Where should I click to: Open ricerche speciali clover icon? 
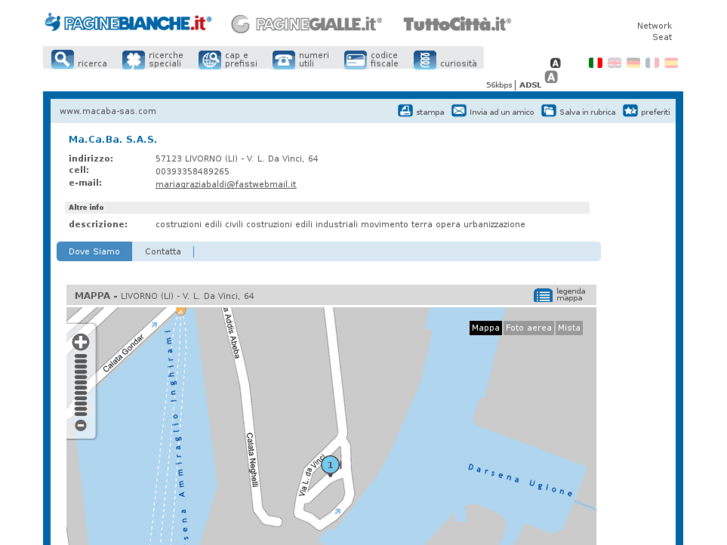tap(134, 60)
